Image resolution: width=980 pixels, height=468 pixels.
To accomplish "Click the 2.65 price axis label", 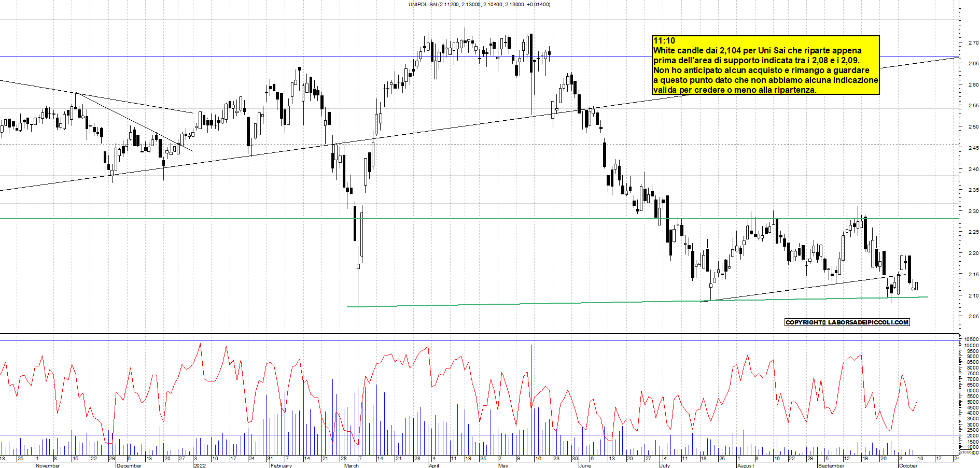I will [973, 64].
